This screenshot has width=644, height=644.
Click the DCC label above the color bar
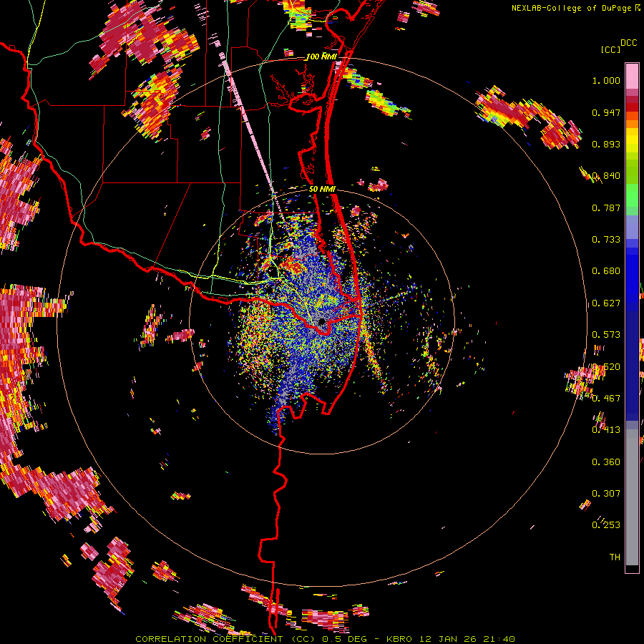click(628, 43)
